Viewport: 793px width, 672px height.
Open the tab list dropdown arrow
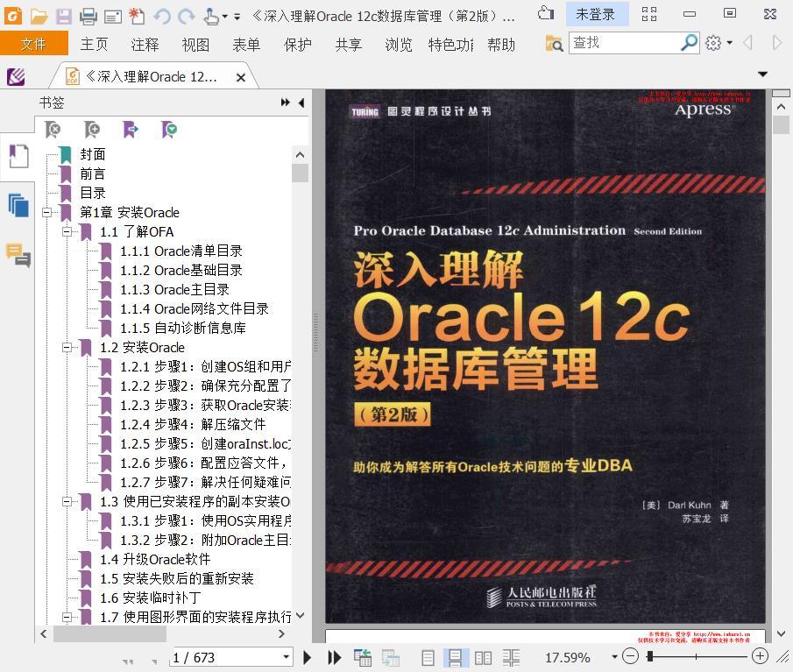tap(762, 74)
